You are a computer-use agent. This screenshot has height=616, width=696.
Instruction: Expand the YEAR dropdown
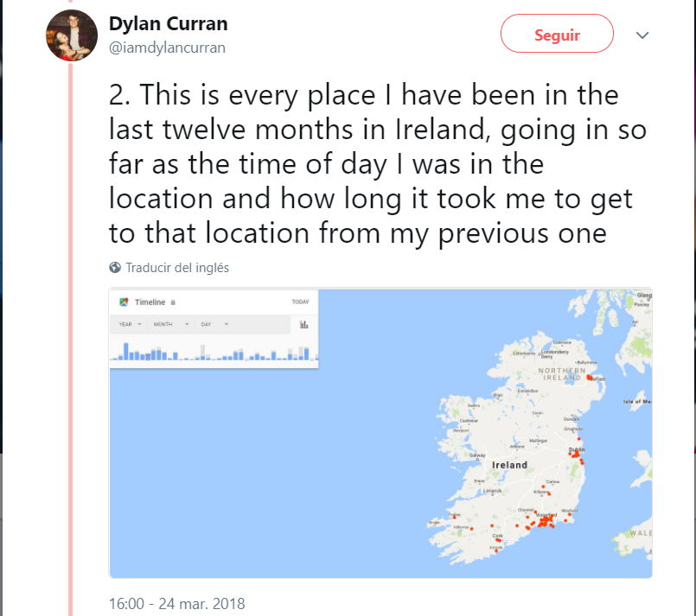[130, 324]
